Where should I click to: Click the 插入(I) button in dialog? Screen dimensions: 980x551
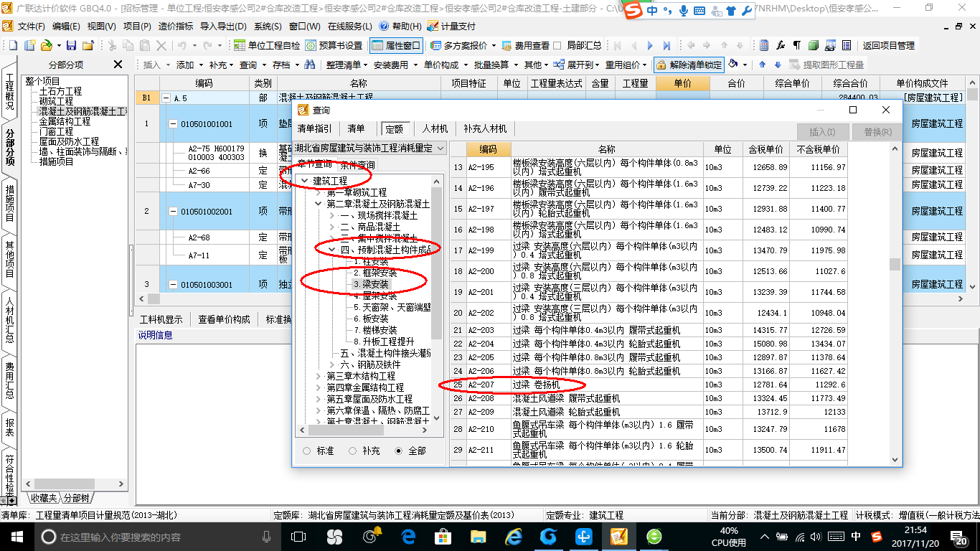tap(822, 132)
